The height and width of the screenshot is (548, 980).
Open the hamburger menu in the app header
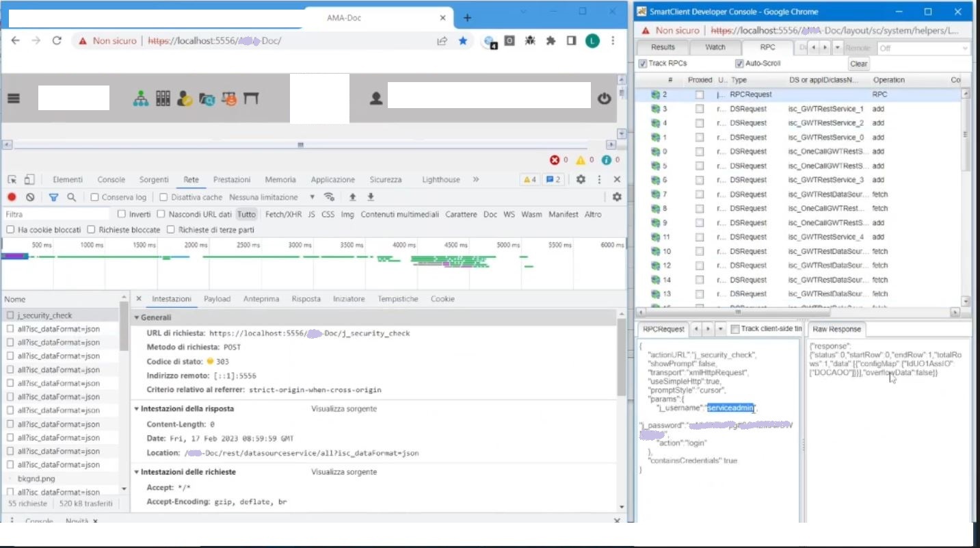coord(14,99)
